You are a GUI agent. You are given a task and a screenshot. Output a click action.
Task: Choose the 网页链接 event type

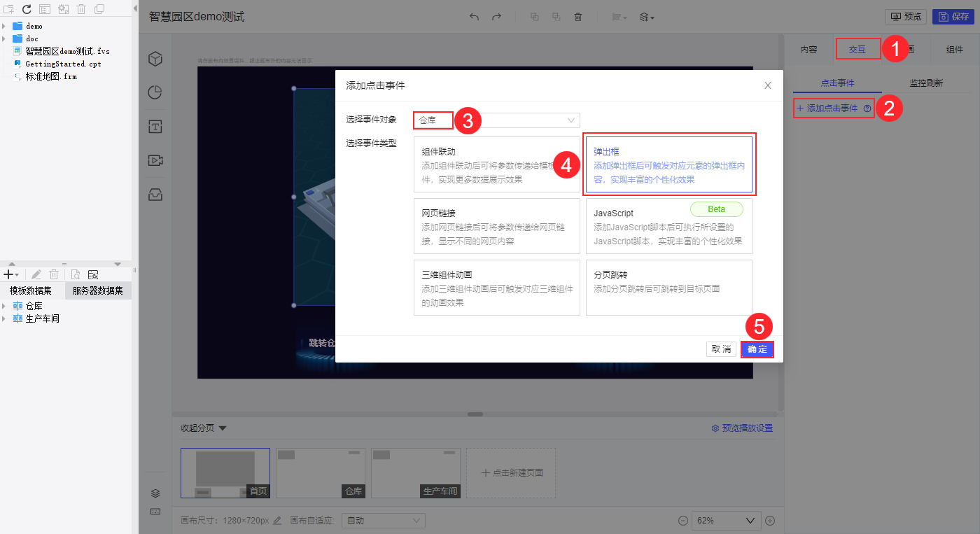click(x=497, y=226)
